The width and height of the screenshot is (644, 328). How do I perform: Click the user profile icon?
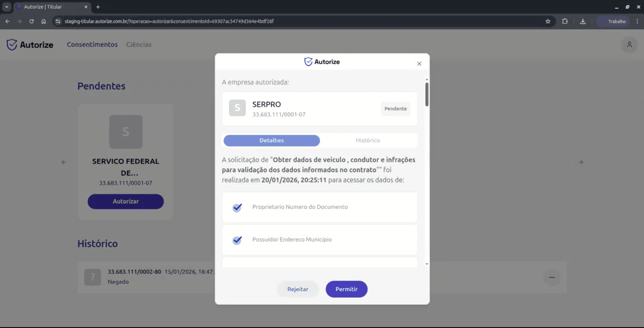tap(629, 45)
